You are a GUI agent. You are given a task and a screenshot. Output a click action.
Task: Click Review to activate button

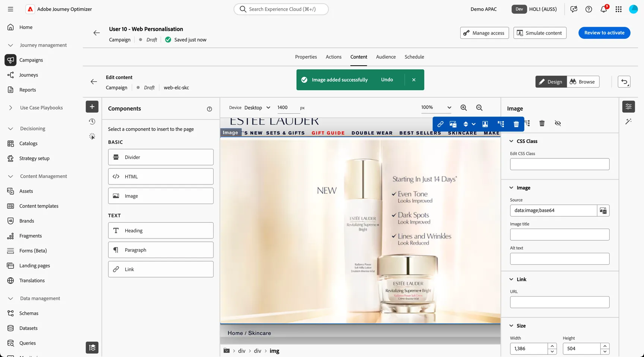click(604, 33)
